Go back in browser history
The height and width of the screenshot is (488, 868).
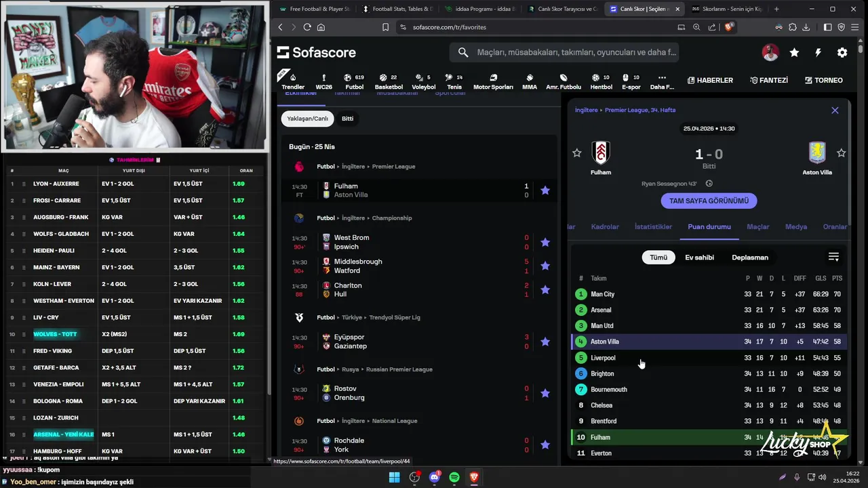click(x=281, y=27)
